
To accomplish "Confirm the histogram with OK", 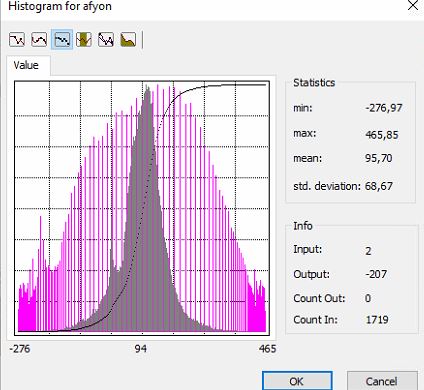I will [x=297, y=381].
